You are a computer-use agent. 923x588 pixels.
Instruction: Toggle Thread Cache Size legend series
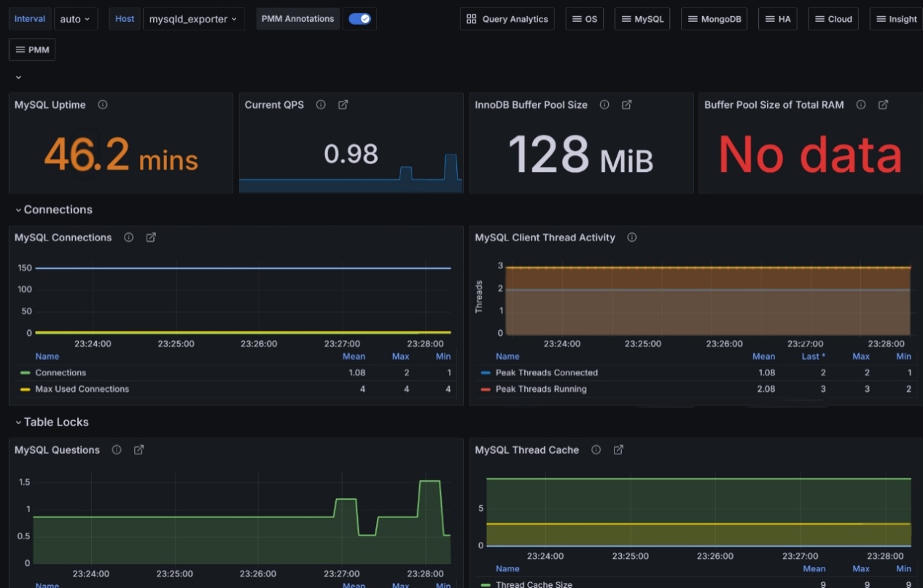(x=534, y=584)
